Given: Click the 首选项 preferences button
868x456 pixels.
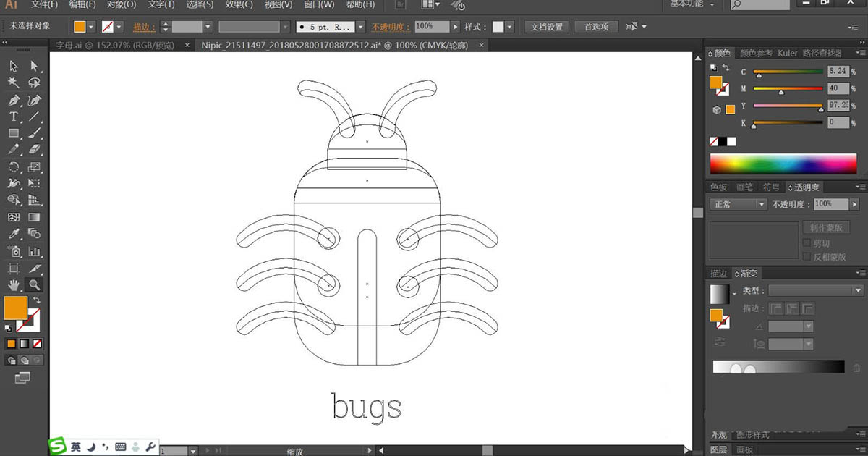Looking at the screenshot, I should (x=596, y=27).
